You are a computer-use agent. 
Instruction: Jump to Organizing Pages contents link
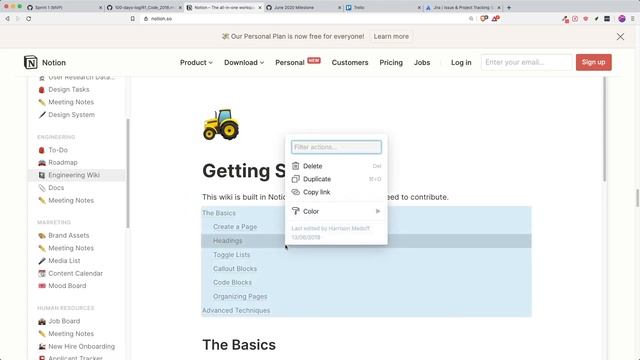(240, 296)
